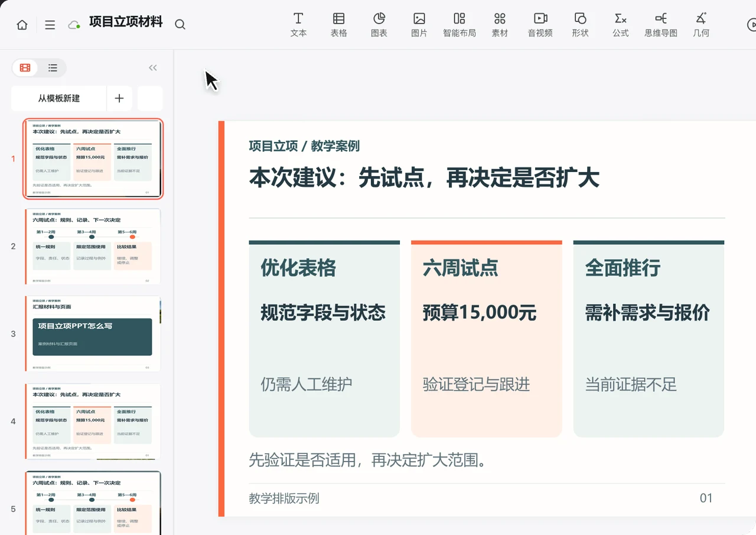Click the text 规范字段与状态
The width and height of the screenshot is (756, 535).
point(323,312)
